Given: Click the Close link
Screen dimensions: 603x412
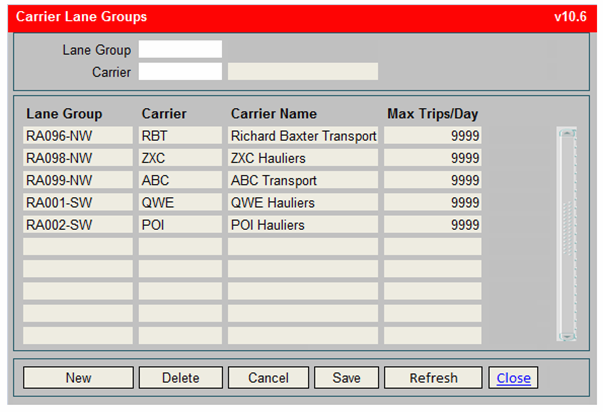Looking at the screenshot, I should (513, 377).
